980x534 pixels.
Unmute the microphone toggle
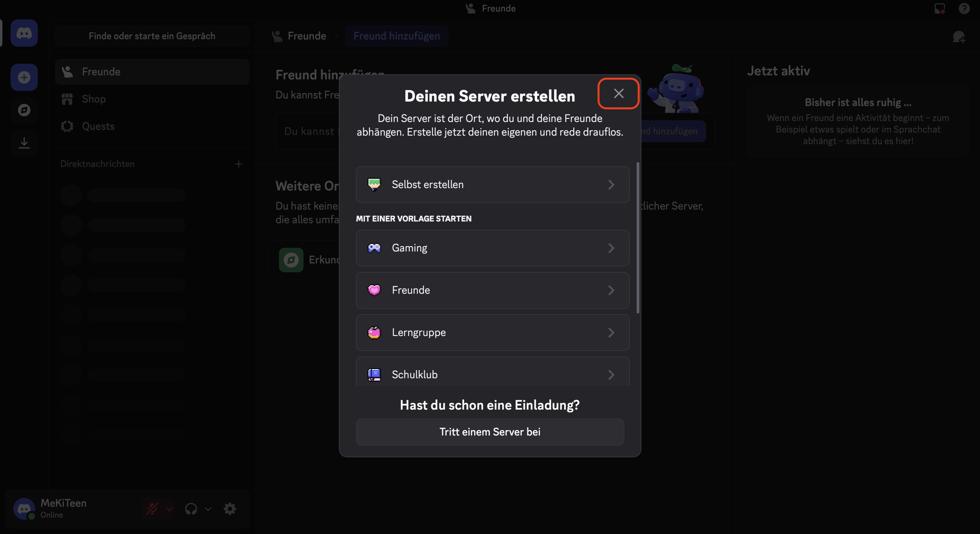click(152, 509)
